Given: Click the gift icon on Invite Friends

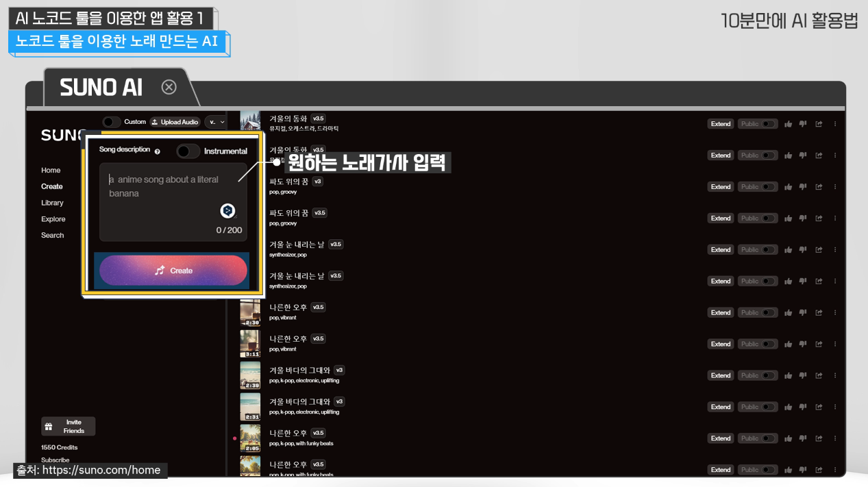Looking at the screenshot, I should 49,427.
